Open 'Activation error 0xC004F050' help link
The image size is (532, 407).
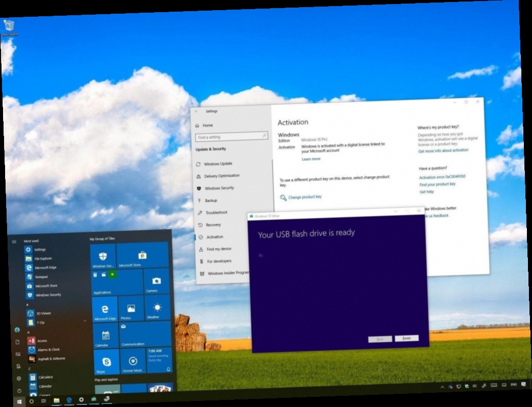coord(442,177)
